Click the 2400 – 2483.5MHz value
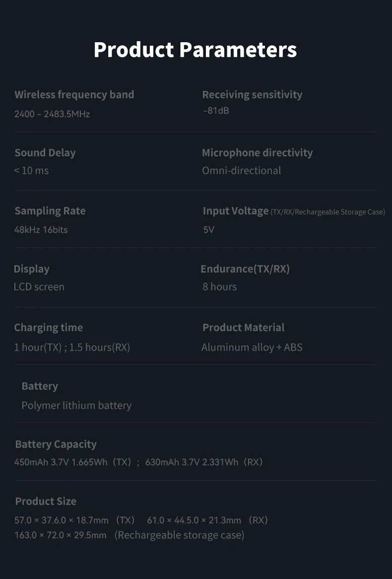The height and width of the screenshot is (579, 392). (52, 114)
